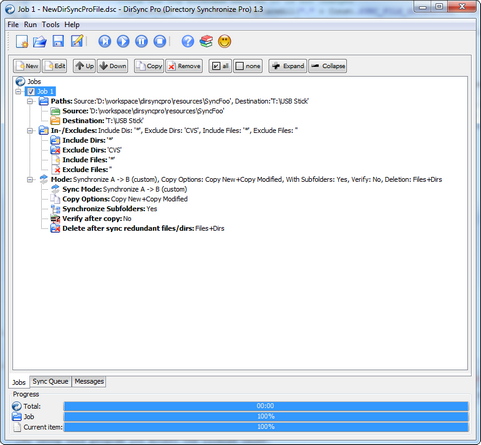481x445 pixels.
Task: Click the Total progress bar
Action: pos(266,406)
